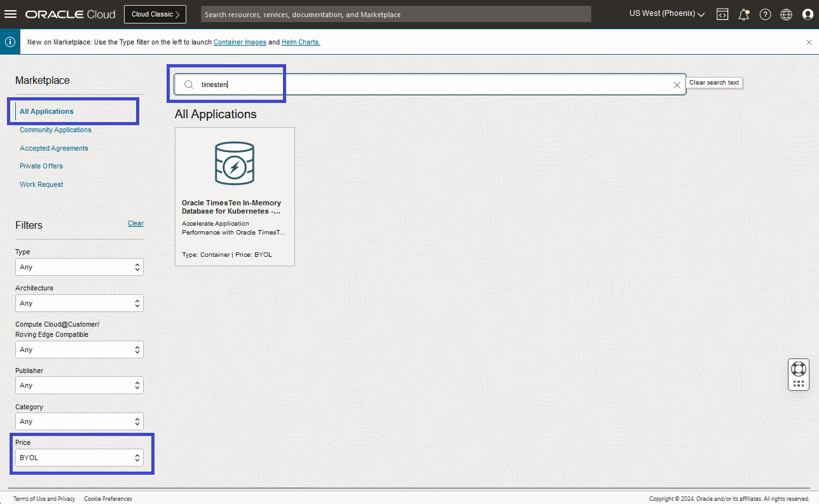The height and width of the screenshot is (504, 819).
Task: View Private Offers
Action: point(41,166)
